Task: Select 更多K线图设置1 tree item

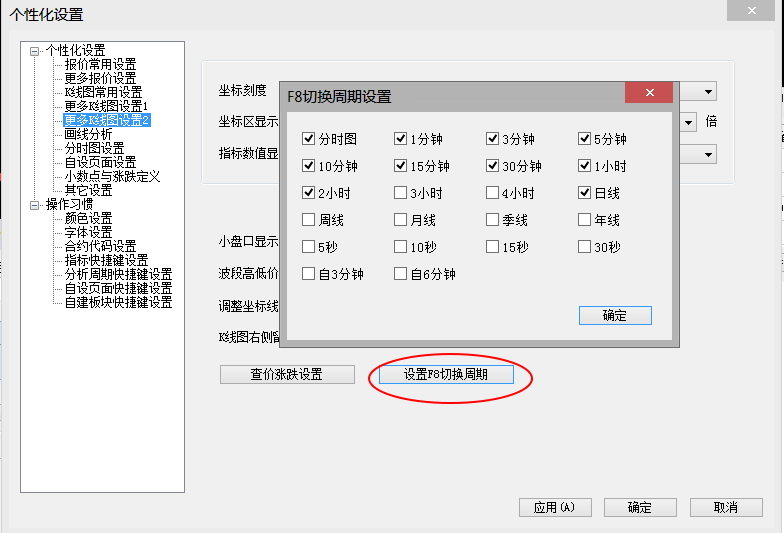Action: point(106,106)
